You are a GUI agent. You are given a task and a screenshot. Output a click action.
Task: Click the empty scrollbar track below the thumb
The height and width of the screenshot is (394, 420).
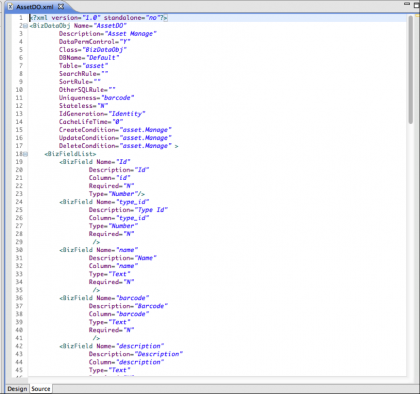(x=411, y=250)
